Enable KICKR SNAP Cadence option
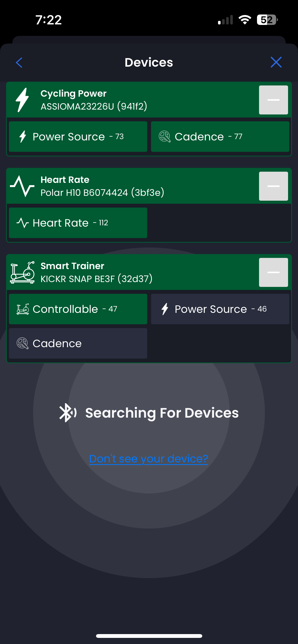298x644 pixels. [78, 343]
